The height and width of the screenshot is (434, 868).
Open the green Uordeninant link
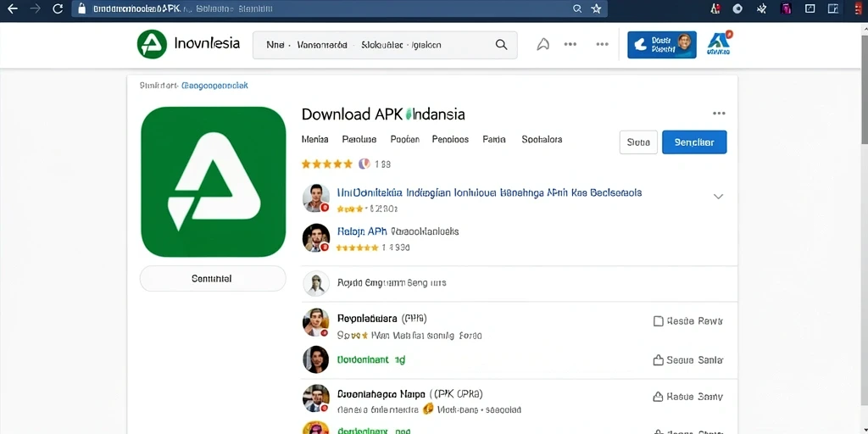tap(371, 359)
